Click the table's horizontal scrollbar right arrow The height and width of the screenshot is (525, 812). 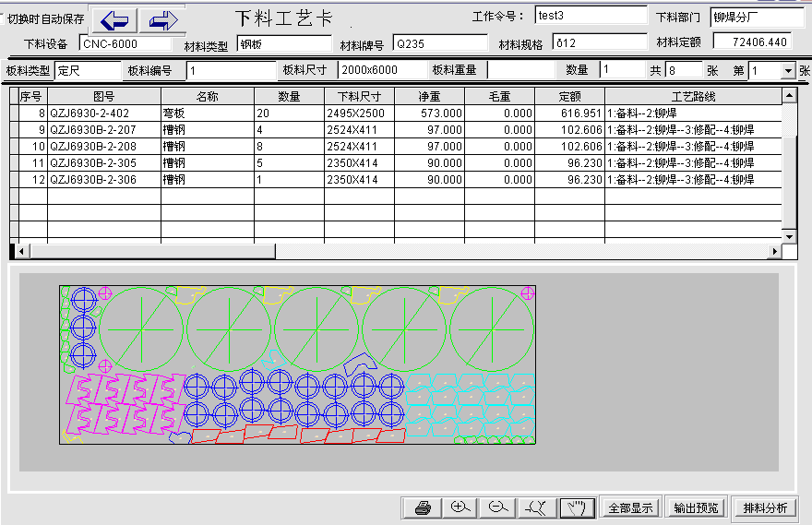pos(775,251)
